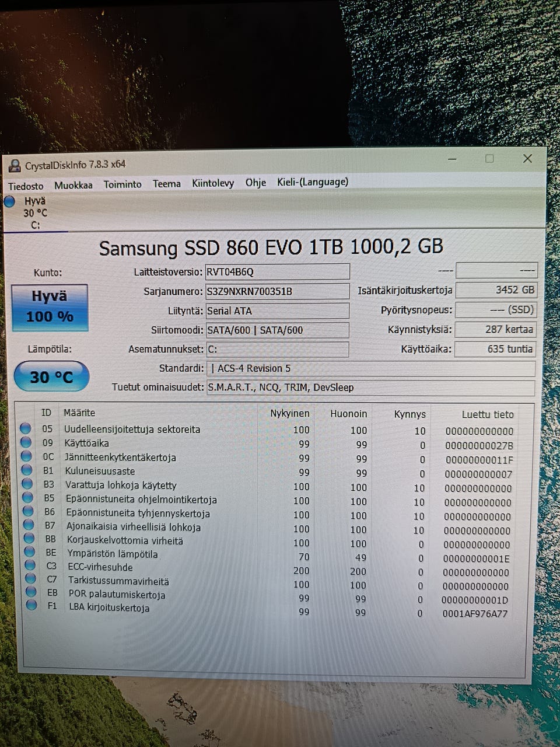Select the Jännitteenkytkentäkertoja attribute name

[x=120, y=457]
